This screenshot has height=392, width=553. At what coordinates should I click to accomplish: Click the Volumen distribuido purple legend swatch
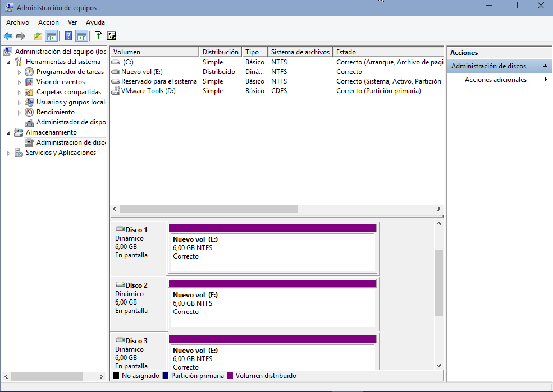(230, 376)
